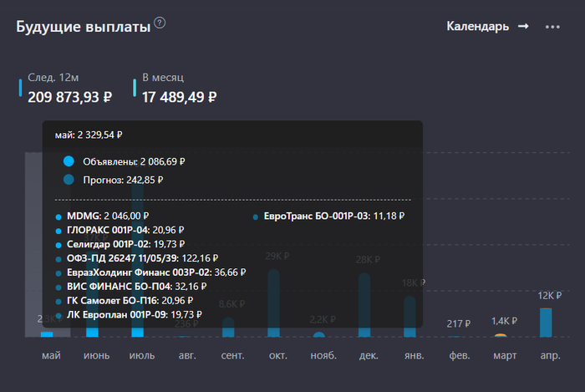Select the июнь month label
This screenshot has width=585, height=392.
96,356
